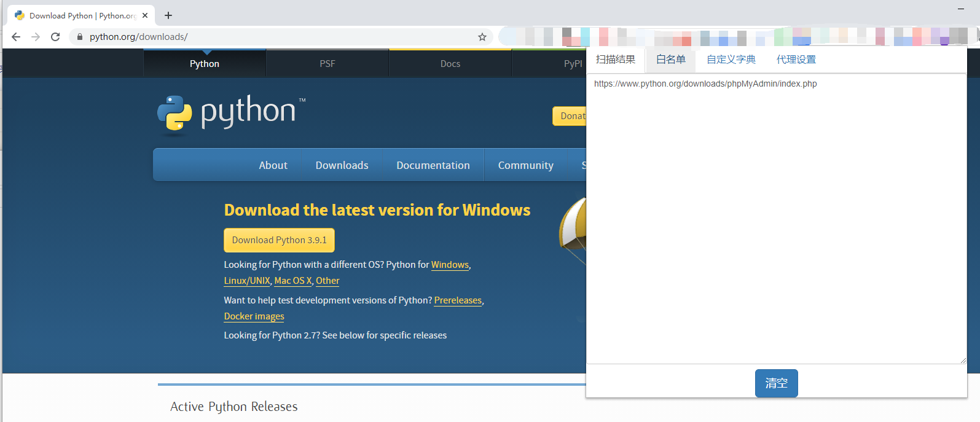The image size is (980, 422).
Task: Follow the Other platforms link
Action: tap(327, 281)
